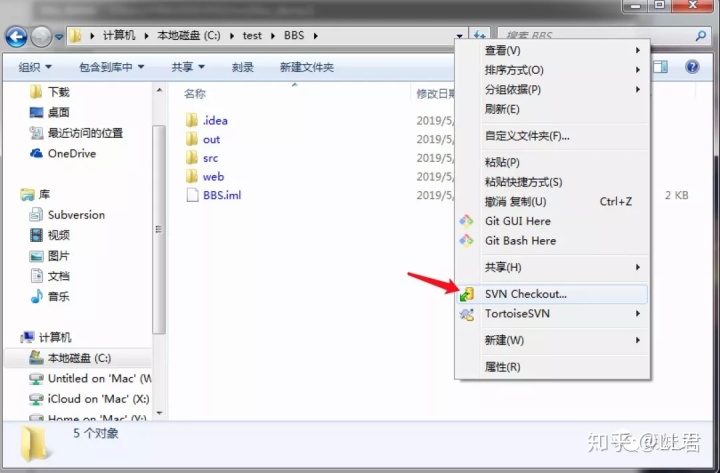Click 本地磁盘 (C:) in the breadcrumb

189,35
